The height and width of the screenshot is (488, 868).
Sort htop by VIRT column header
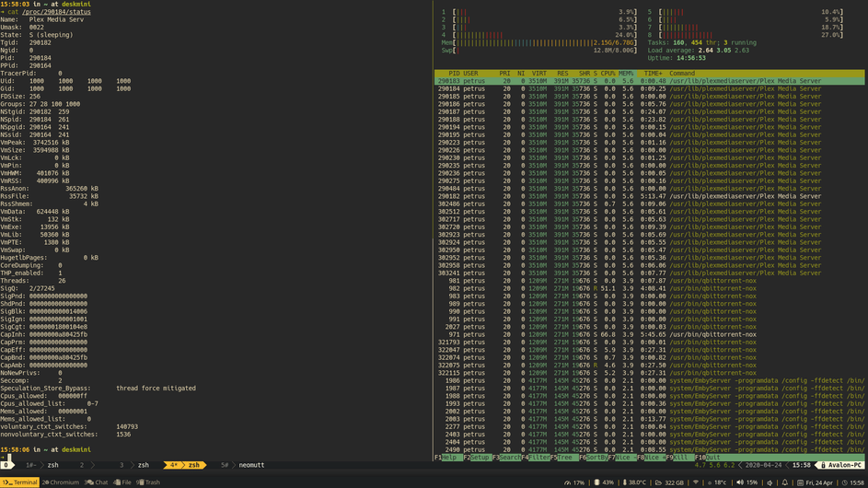coord(539,73)
